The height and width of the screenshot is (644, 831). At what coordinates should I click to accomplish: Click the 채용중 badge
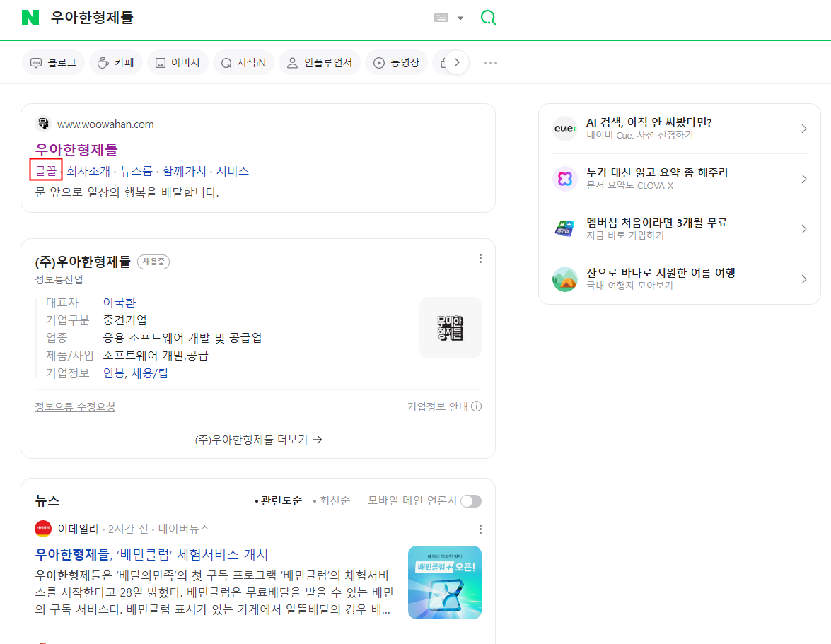(x=153, y=262)
